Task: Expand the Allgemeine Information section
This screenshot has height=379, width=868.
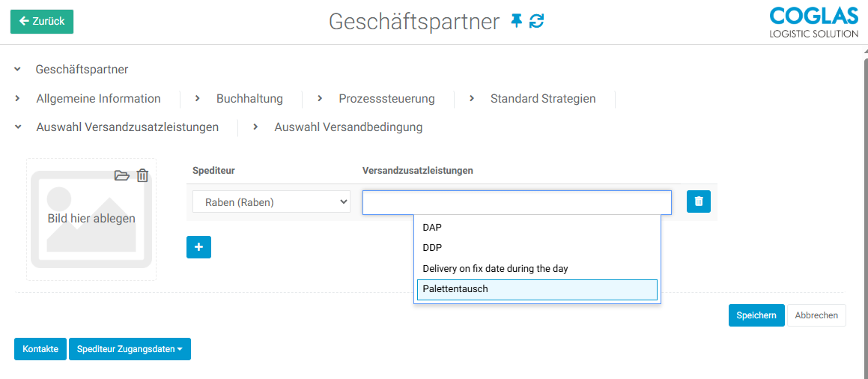Action: [98, 99]
